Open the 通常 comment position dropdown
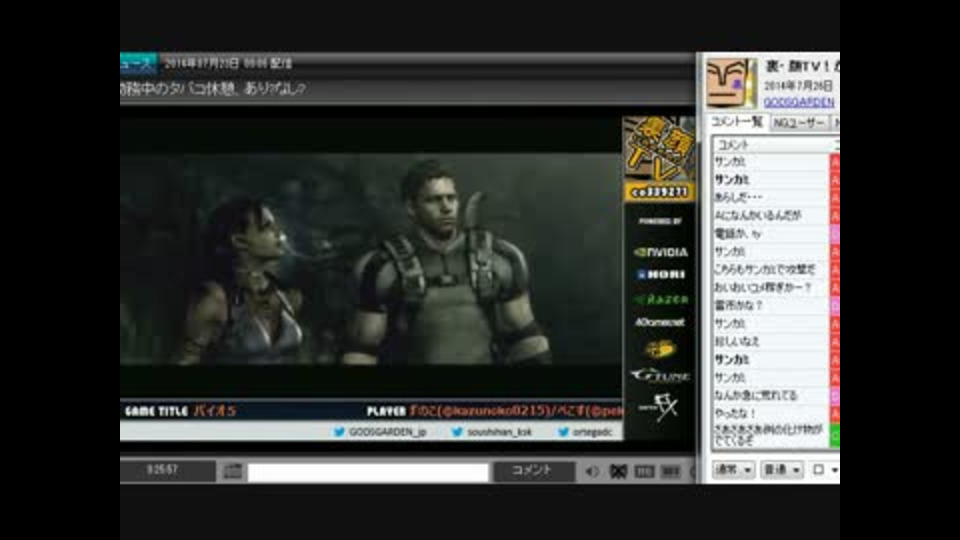 coord(733,470)
